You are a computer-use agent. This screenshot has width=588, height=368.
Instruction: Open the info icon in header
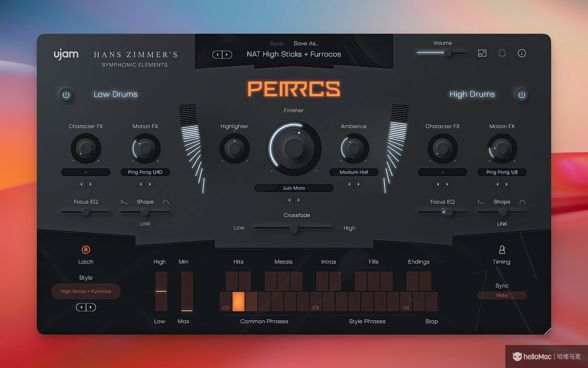522,53
